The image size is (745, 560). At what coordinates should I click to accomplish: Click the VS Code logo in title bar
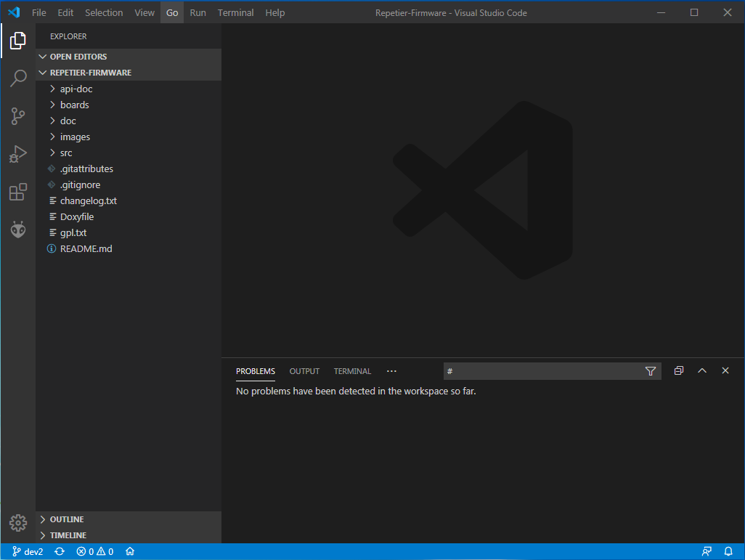(x=14, y=12)
